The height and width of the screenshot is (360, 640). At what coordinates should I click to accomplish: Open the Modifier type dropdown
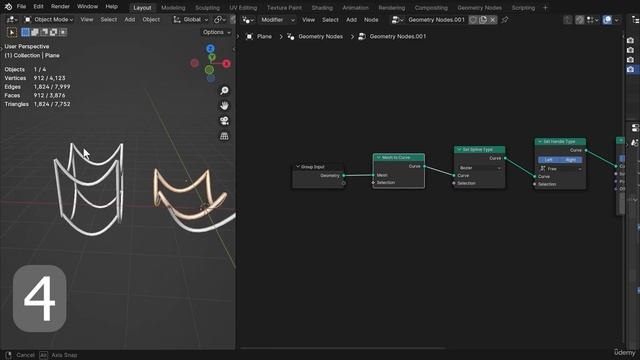(x=277, y=20)
